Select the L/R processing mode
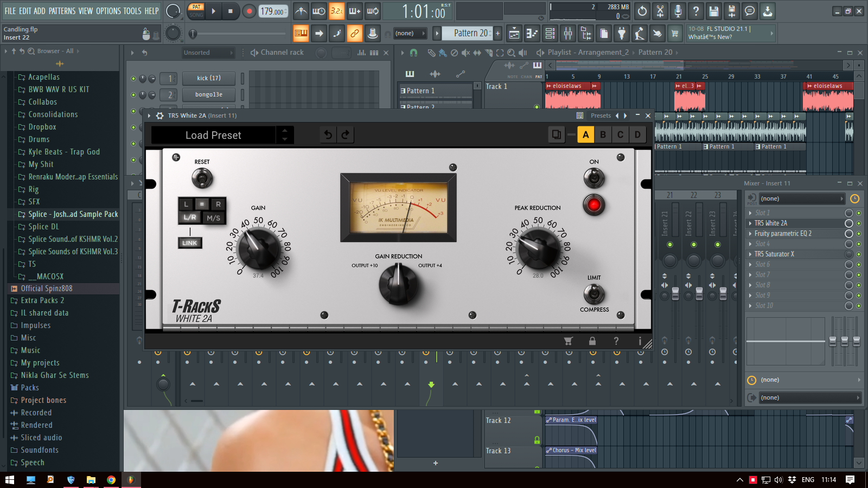This screenshot has height=488, width=868. coord(190,218)
